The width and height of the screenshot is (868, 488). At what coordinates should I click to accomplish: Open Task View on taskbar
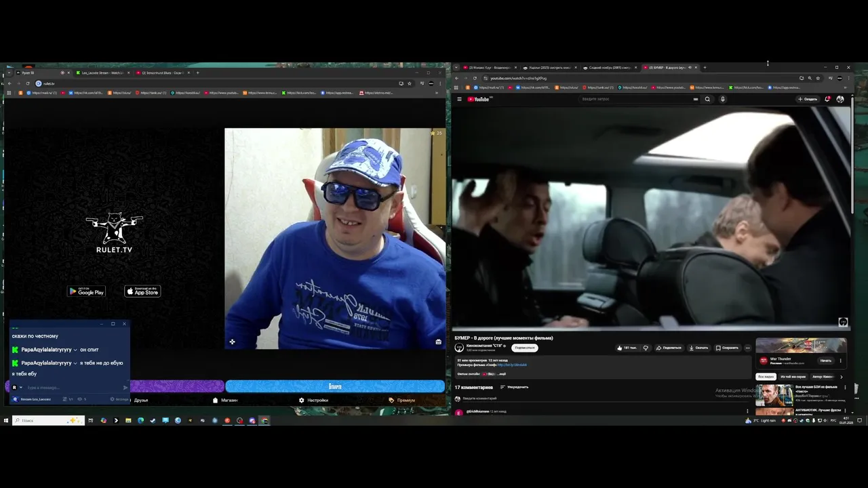coord(90,420)
